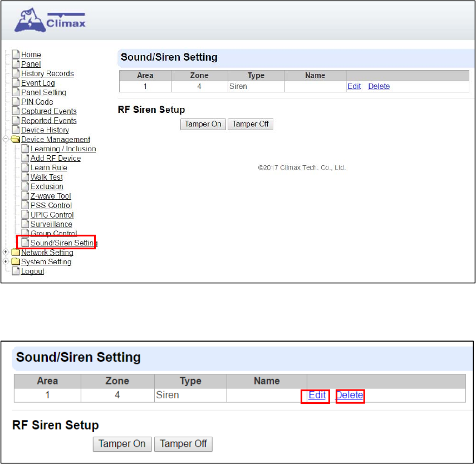Open Walk Test page

(47, 177)
